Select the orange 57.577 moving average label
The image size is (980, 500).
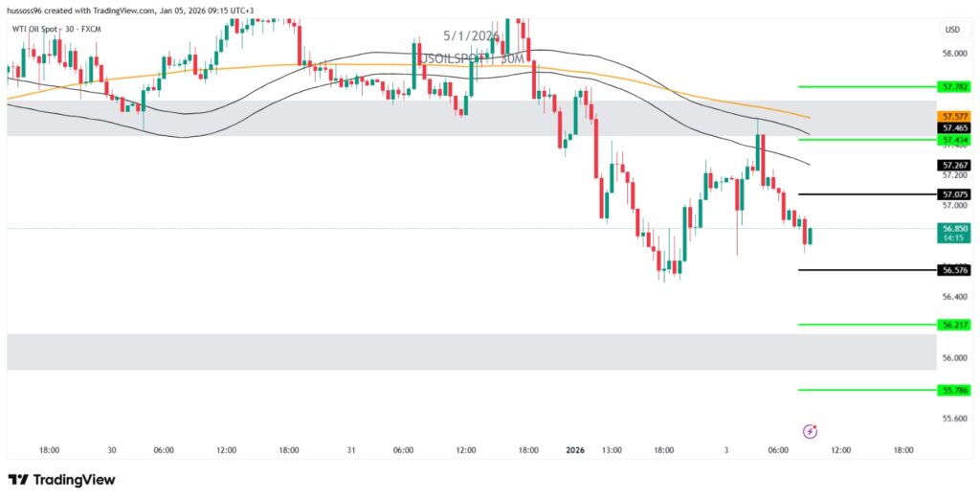954,116
